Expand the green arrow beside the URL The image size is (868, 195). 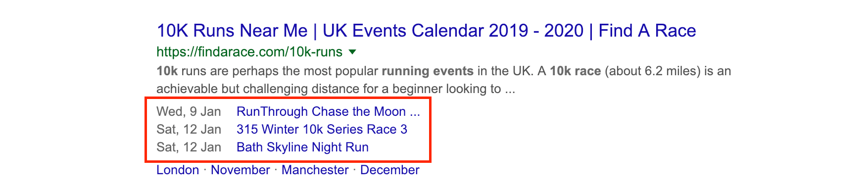coord(352,52)
